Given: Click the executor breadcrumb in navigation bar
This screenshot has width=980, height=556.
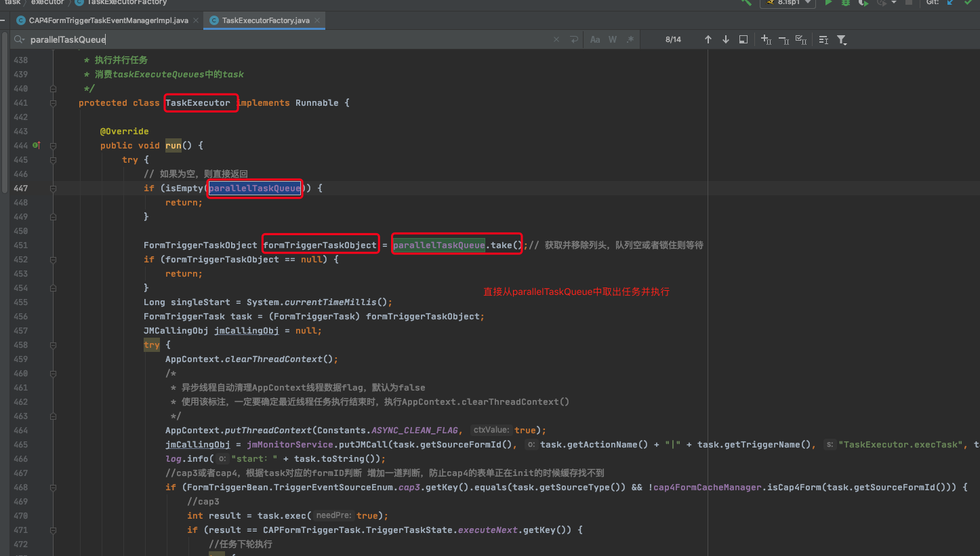Looking at the screenshot, I should click(x=47, y=3).
